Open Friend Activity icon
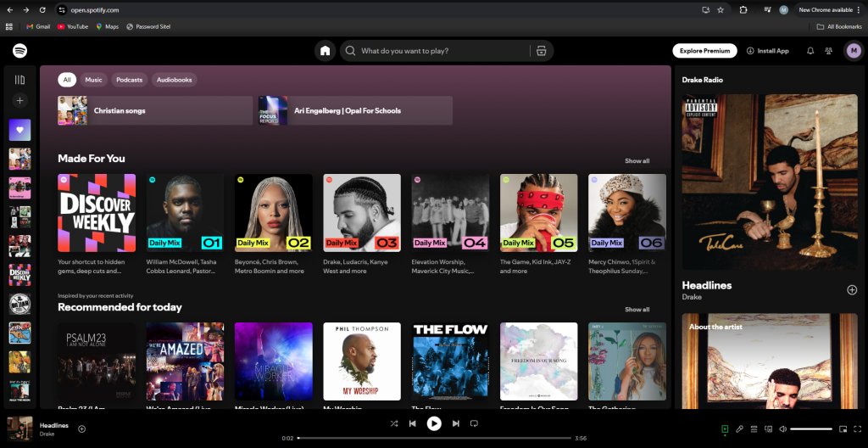Viewport: 868px width, 448px height. tap(828, 51)
